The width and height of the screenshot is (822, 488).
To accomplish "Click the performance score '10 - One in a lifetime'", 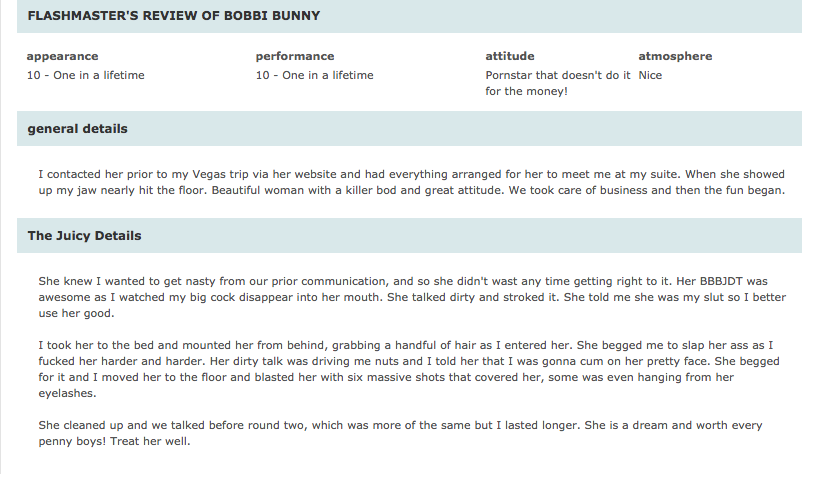I will pos(315,75).
